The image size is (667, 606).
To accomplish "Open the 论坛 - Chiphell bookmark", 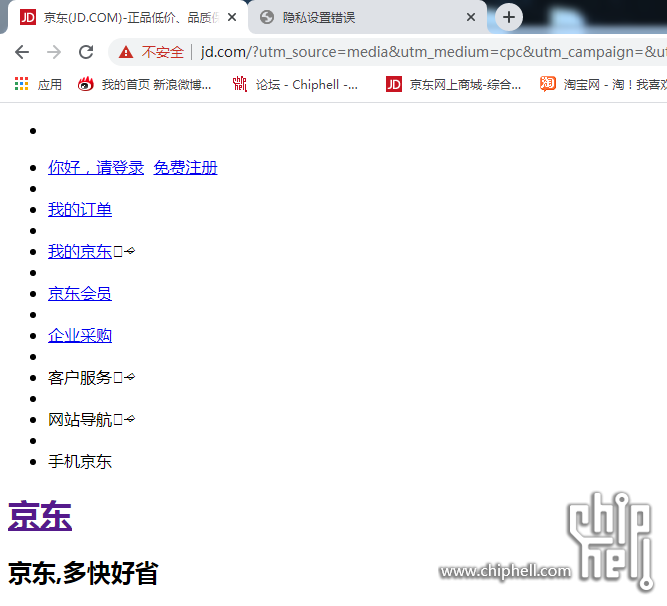I will pos(295,84).
